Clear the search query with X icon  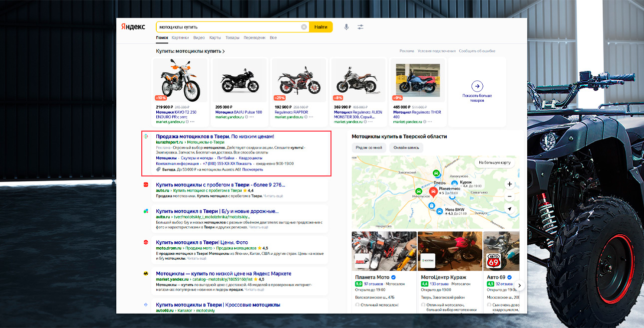point(304,27)
